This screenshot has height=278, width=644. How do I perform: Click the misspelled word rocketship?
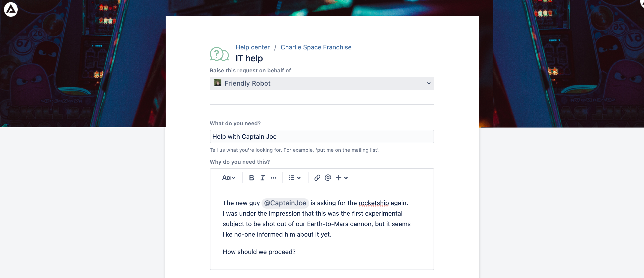coord(374,203)
